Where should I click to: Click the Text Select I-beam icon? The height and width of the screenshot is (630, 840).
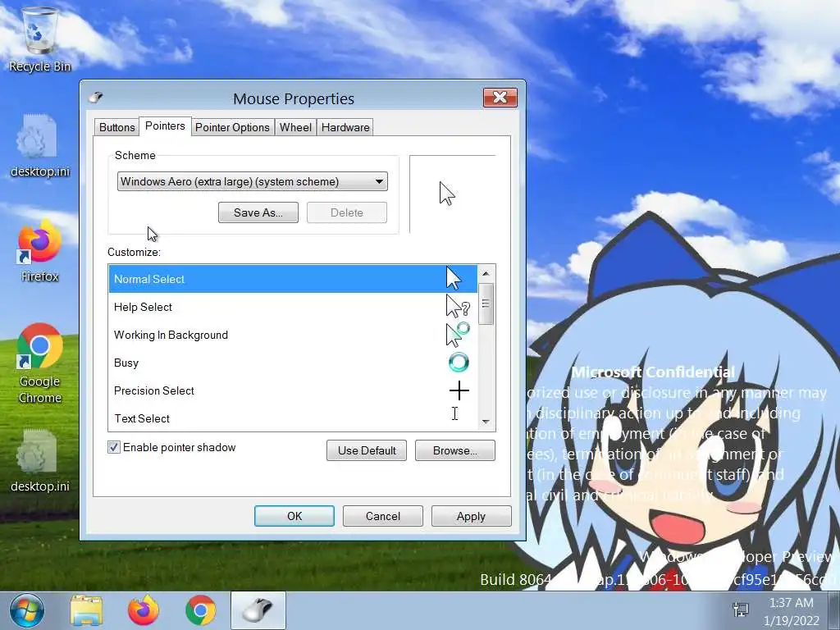click(x=454, y=413)
